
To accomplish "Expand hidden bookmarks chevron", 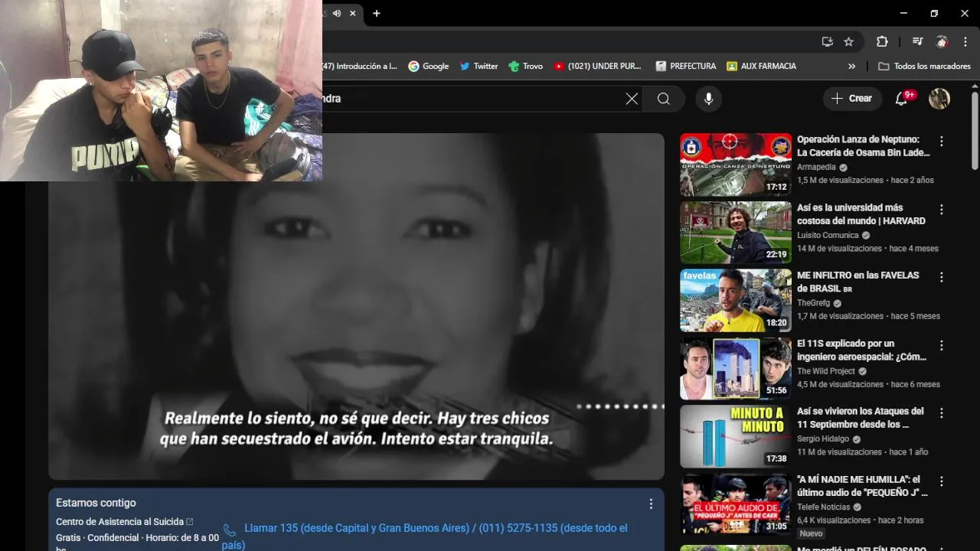I will pyautogui.click(x=851, y=67).
